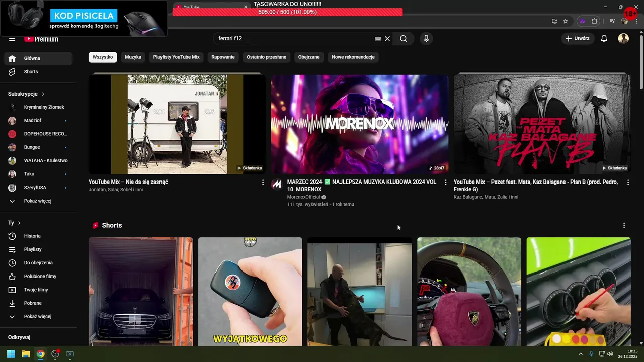Open the purple 7TV extension
The height and width of the screenshot is (362, 644).
pyautogui.click(x=583, y=21)
